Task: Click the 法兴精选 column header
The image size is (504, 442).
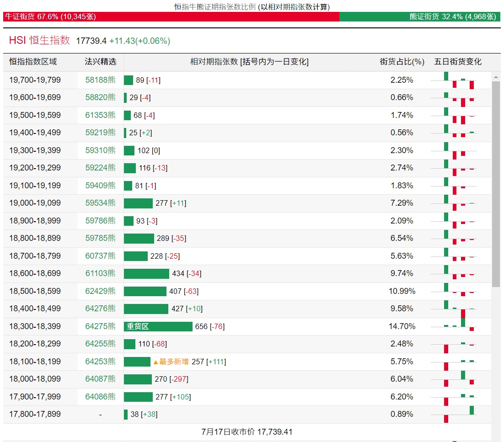Action: 100,62
